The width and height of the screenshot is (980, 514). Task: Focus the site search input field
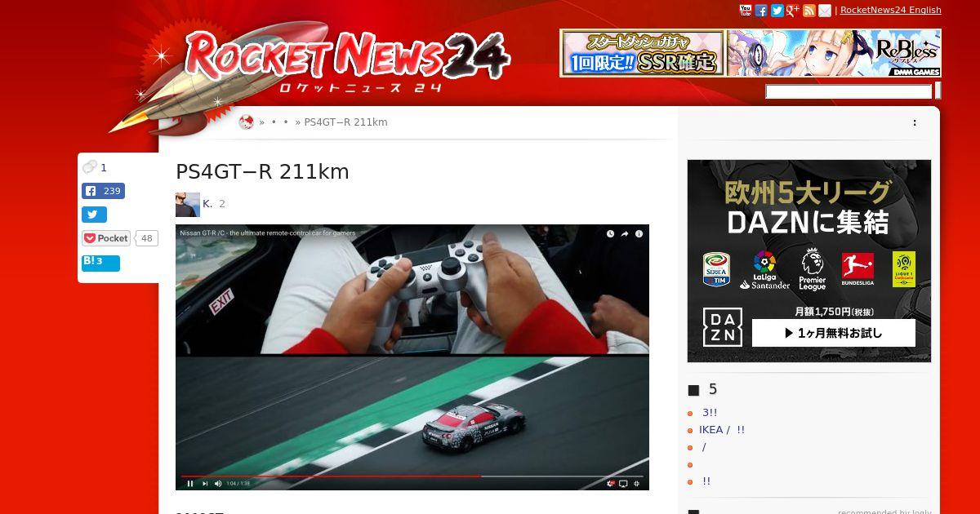coord(849,91)
